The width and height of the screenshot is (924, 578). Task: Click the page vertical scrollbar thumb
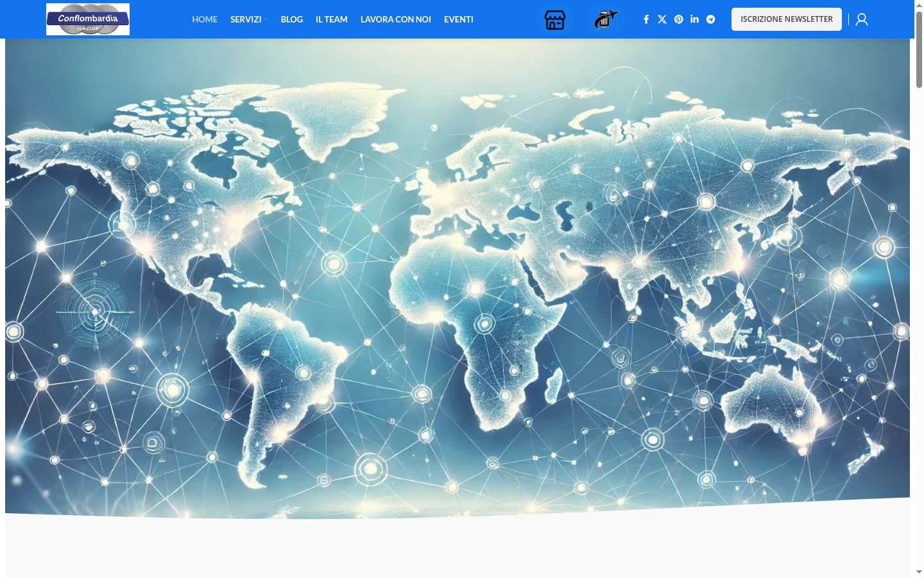point(919,50)
